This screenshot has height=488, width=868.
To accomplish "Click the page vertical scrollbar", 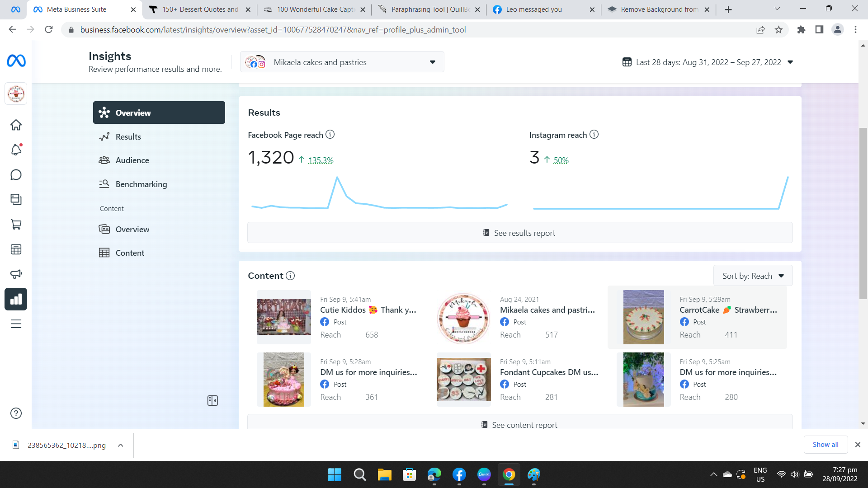I will tap(863, 212).
